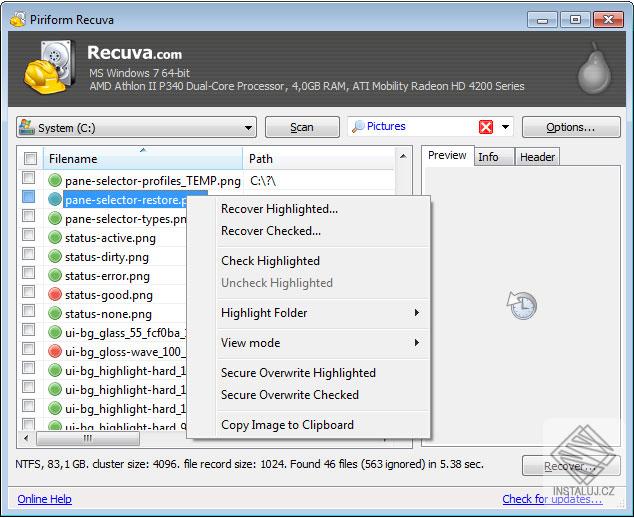
Task: Open the Options... dialog
Action: (x=571, y=127)
